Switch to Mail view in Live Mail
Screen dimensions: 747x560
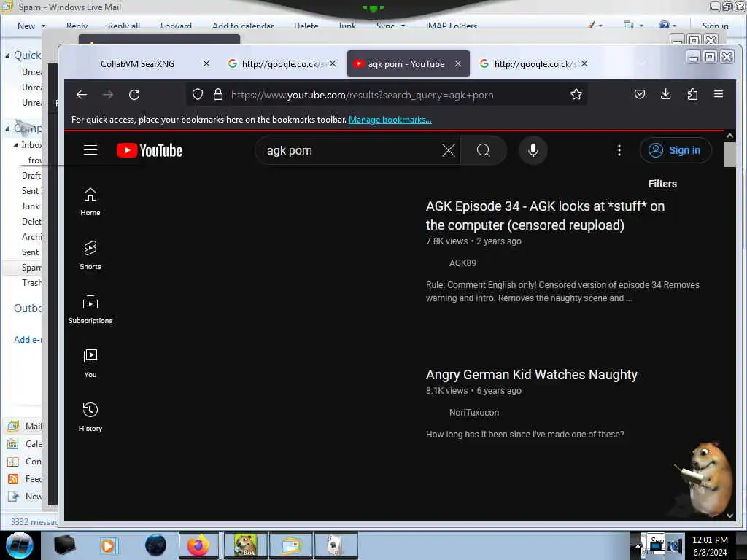(25, 426)
